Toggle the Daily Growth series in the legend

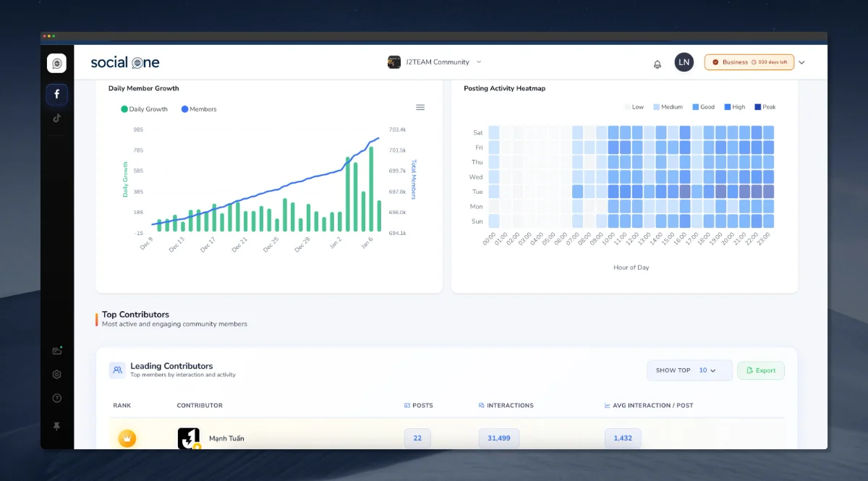click(144, 108)
